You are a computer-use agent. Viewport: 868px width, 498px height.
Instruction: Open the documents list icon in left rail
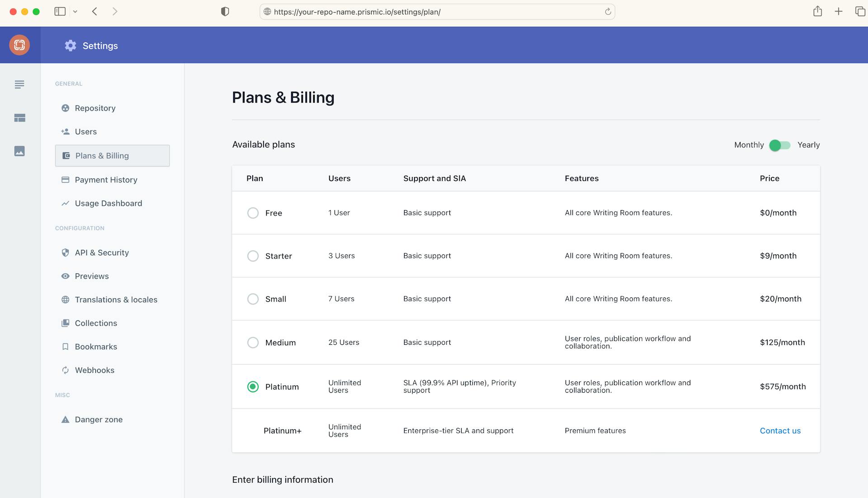click(19, 85)
